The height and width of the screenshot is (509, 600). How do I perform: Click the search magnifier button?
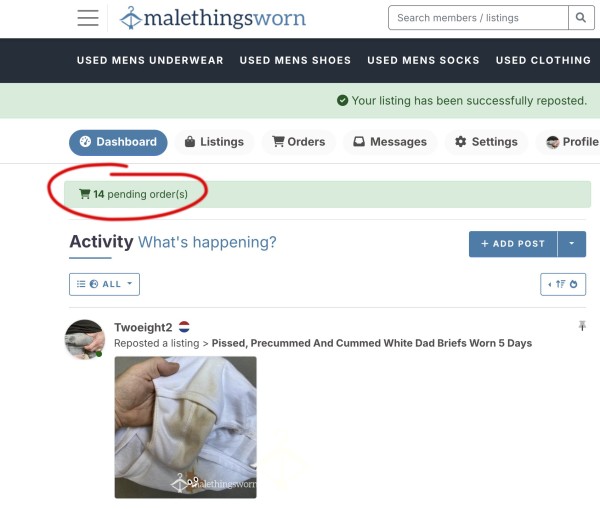(x=581, y=18)
